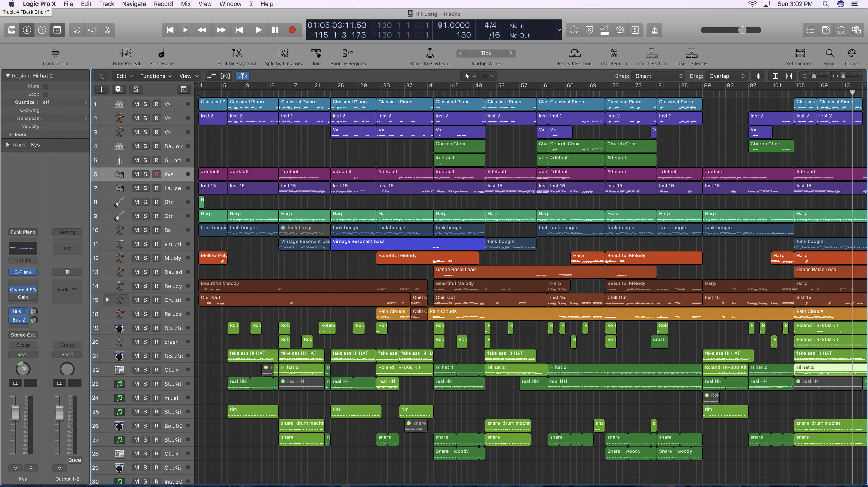The height and width of the screenshot is (487, 868).
Task: Collapse the Region: Hi hat 2 triangle
Action: click(x=7, y=76)
